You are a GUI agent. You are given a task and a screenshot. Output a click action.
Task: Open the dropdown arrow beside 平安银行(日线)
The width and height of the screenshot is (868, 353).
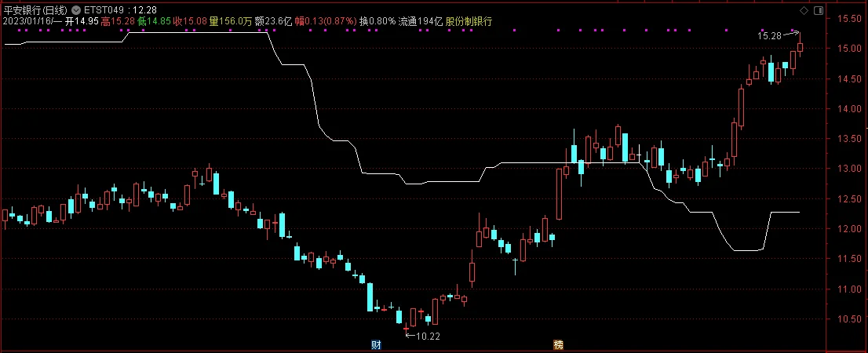coord(75,10)
